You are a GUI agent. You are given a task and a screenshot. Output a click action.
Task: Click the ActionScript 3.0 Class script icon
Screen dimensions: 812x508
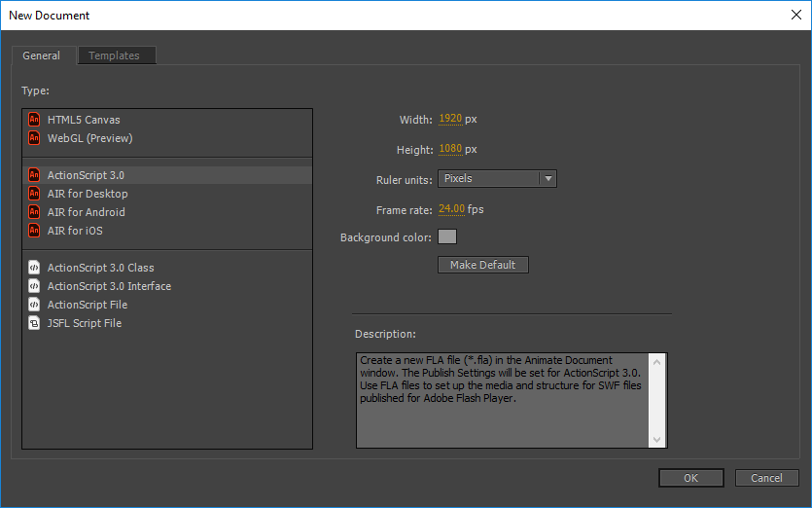[35, 268]
